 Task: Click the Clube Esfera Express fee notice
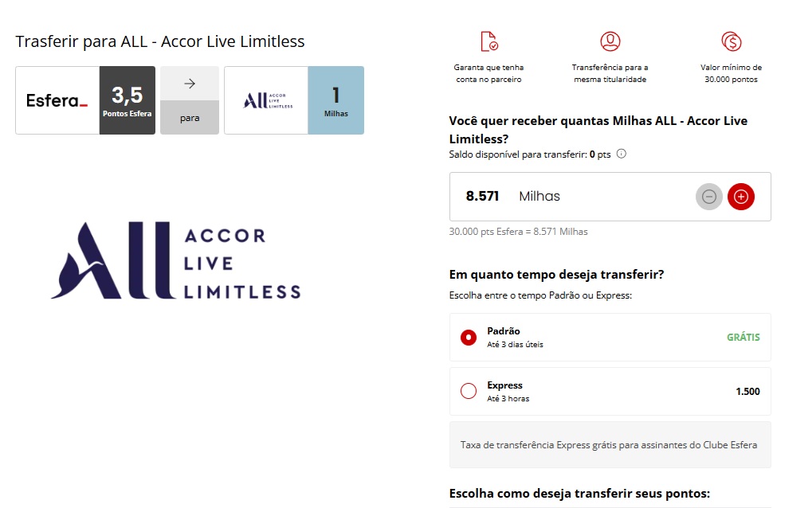click(610, 445)
